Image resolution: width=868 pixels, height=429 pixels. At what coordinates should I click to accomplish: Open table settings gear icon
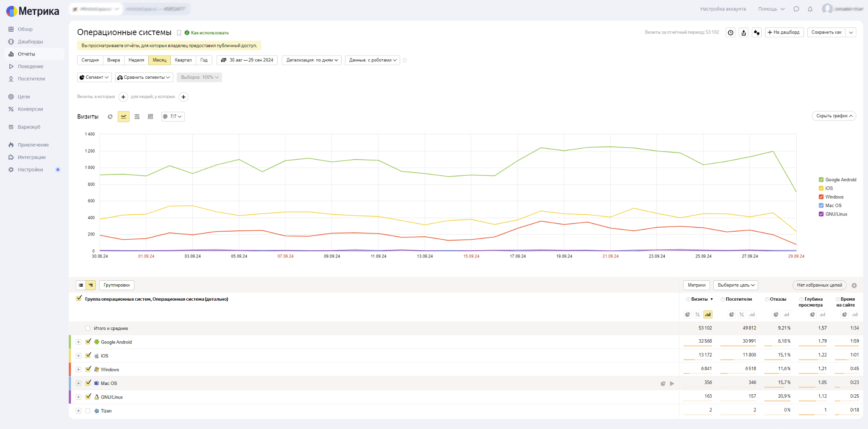tap(854, 285)
